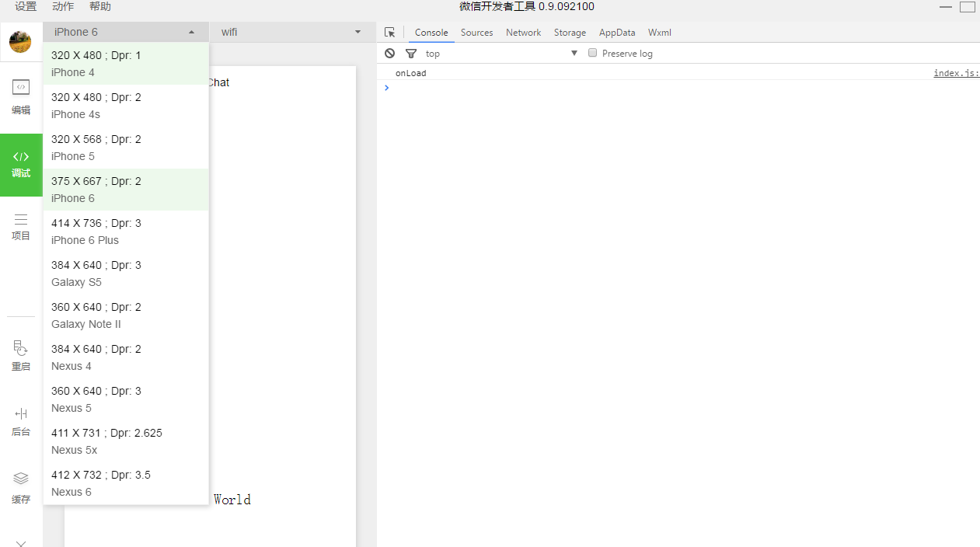This screenshot has width=980, height=547.
Task: Switch to the AppData tab
Action: pyautogui.click(x=617, y=33)
